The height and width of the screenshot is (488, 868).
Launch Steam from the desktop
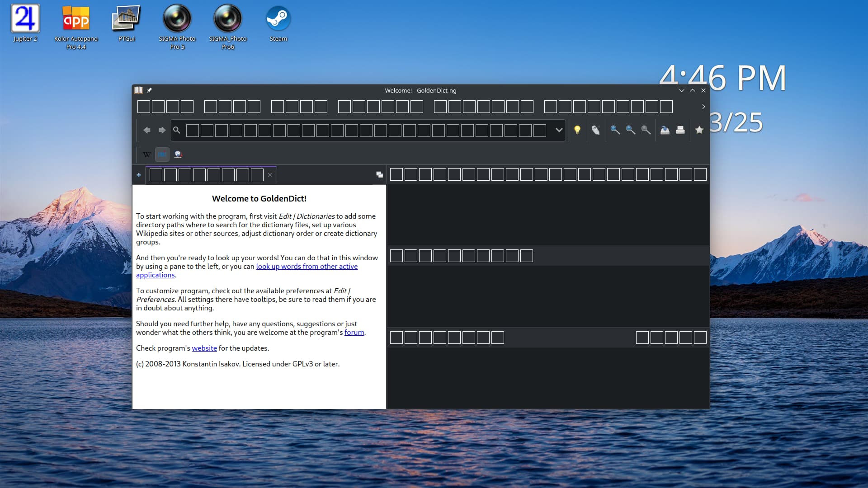[x=278, y=23]
